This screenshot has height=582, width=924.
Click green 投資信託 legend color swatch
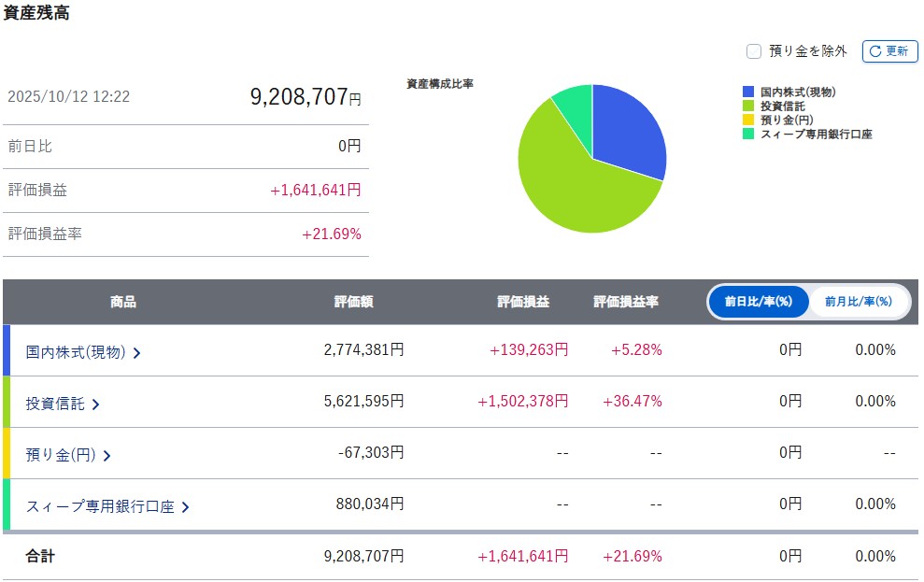pos(748,106)
